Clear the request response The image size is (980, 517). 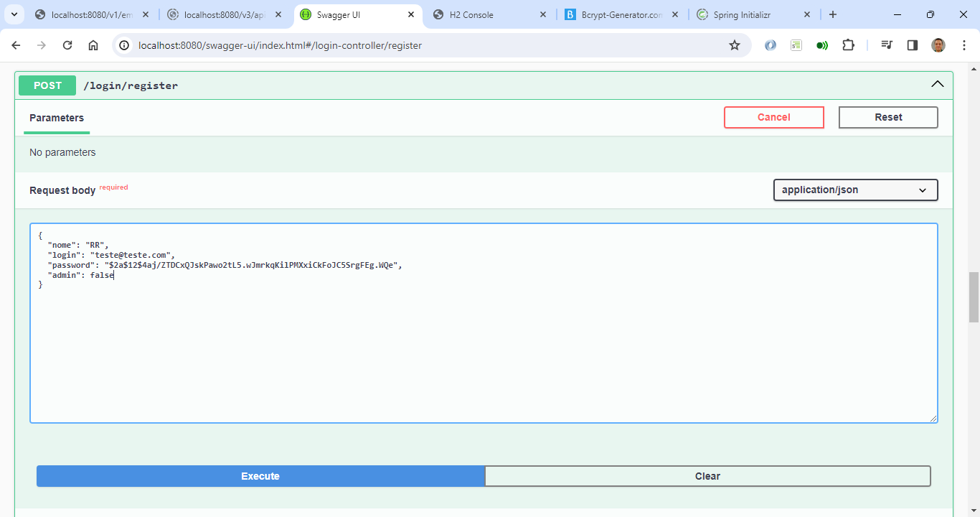tap(707, 476)
